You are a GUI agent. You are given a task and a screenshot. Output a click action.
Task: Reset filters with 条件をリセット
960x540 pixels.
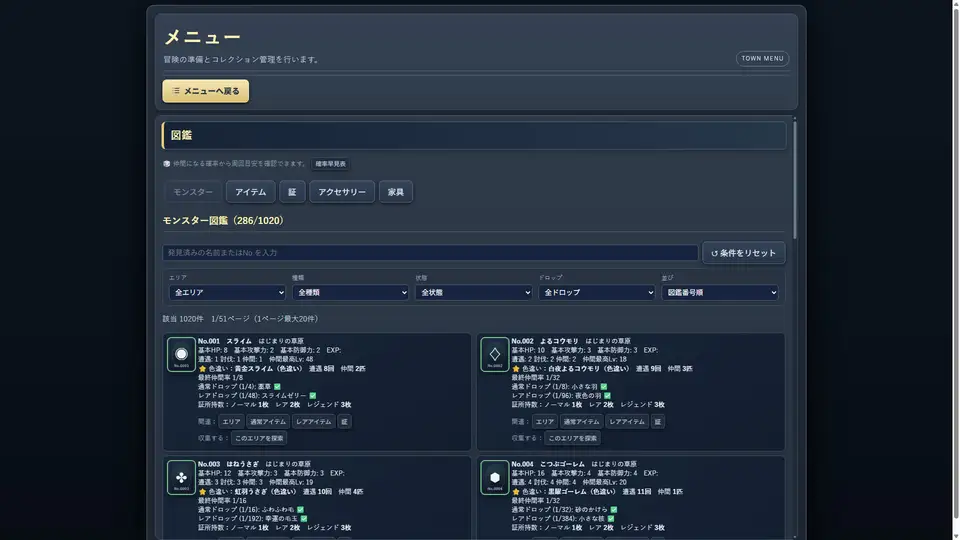click(744, 253)
